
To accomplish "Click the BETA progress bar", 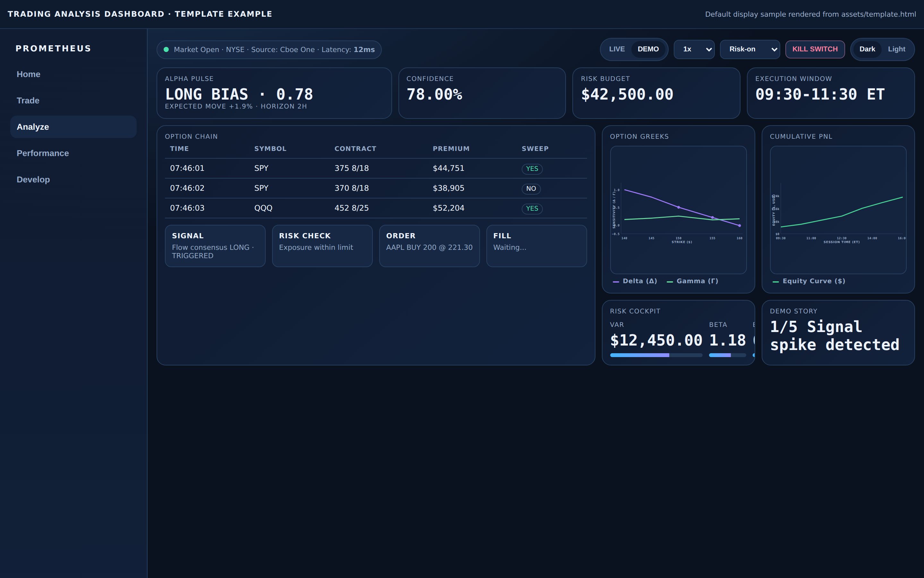I will click(727, 355).
